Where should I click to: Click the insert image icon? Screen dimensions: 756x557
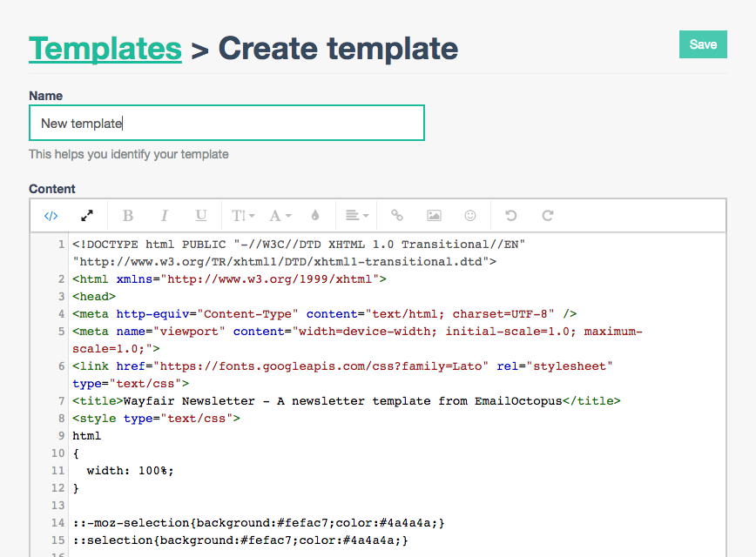(434, 216)
